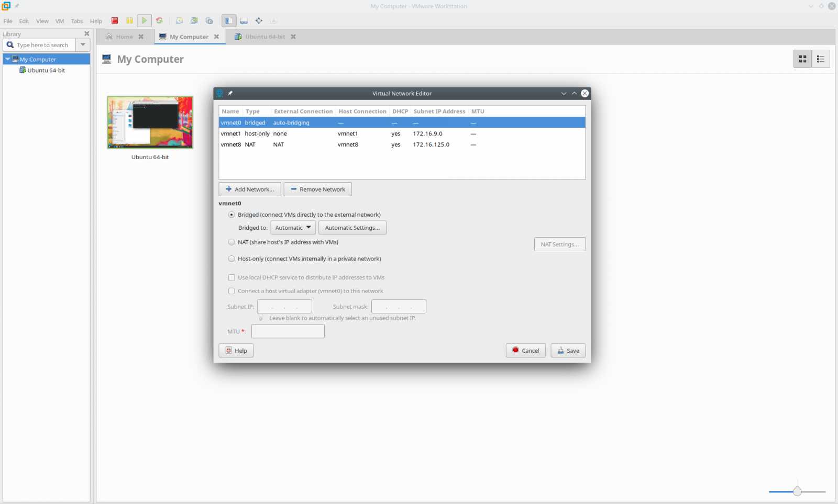Close the My Computer tab with its X
This screenshot has height=504, width=838.
[x=216, y=37]
